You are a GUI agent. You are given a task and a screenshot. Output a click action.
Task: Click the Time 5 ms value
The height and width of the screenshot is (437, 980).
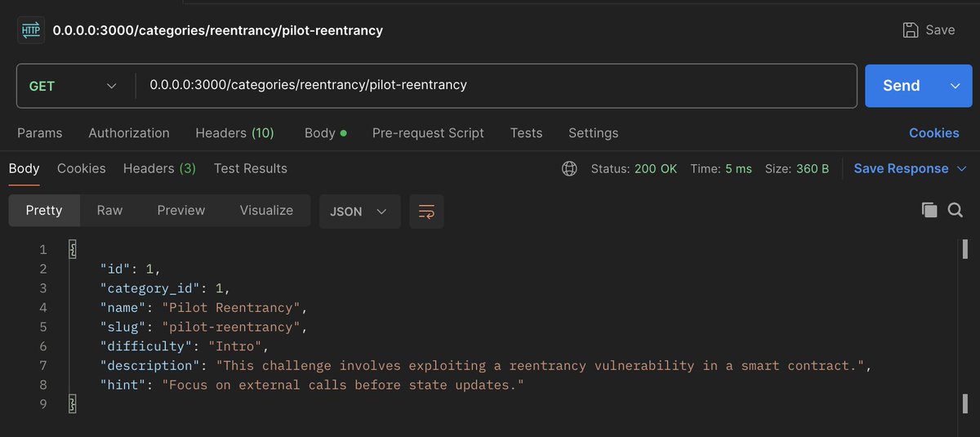(738, 169)
